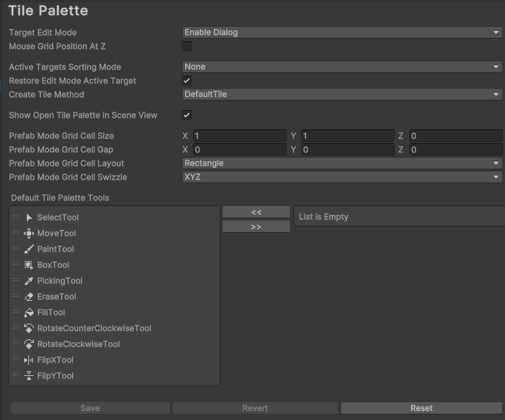This screenshot has width=505, height=420.
Task: Click the Reset button
Action: click(422, 408)
